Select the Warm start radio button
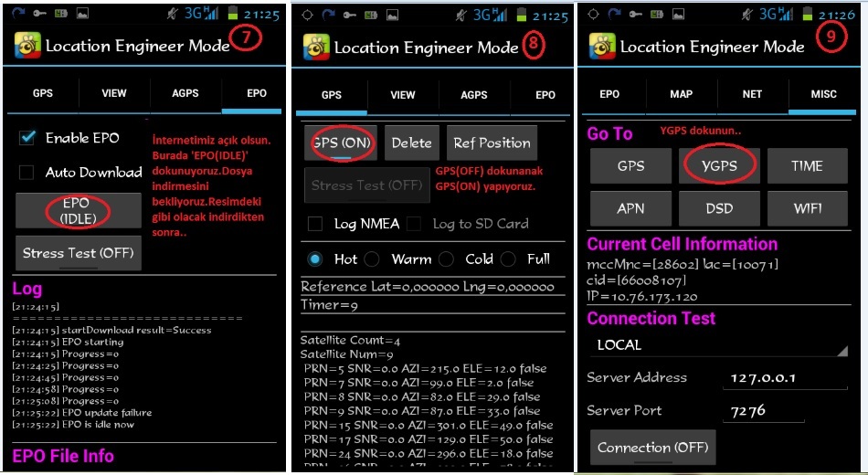Screen dimensions: 868x475 [x=373, y=259]
